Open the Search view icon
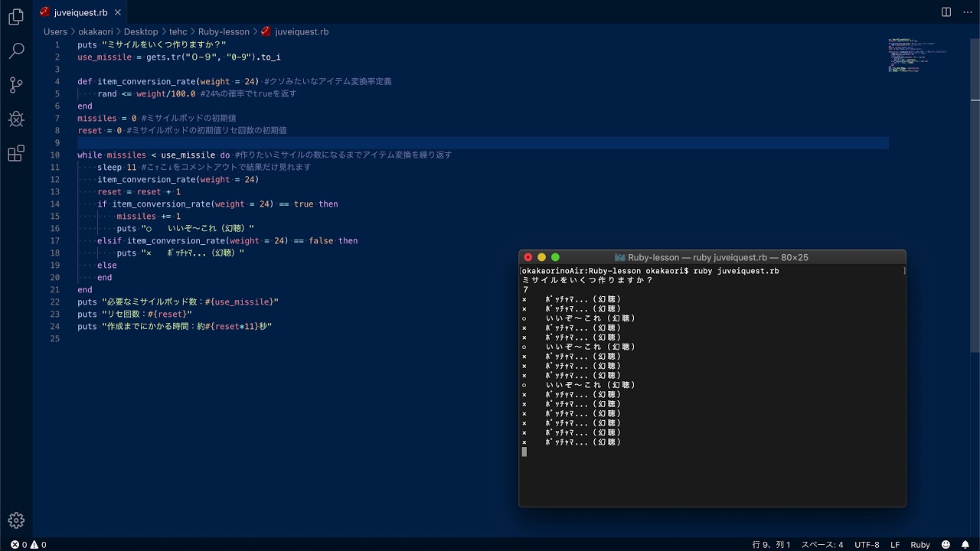980x551 pixels. (x=16, y=51)
